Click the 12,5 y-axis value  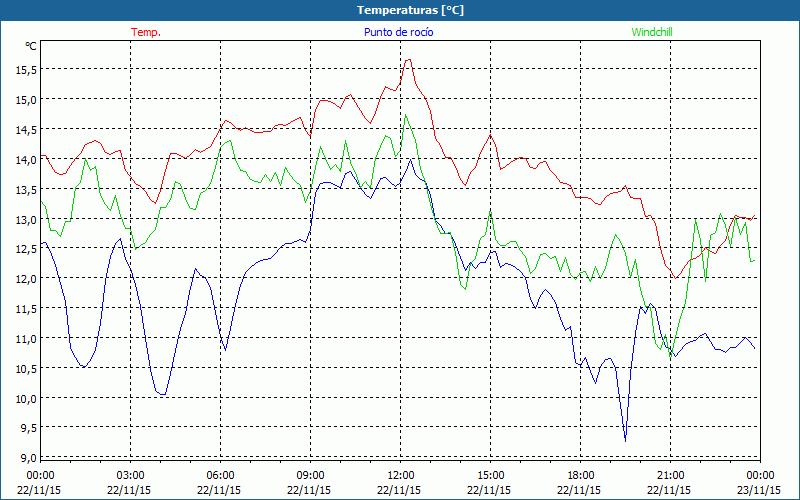pyautogui.click(x=26, y=249)
